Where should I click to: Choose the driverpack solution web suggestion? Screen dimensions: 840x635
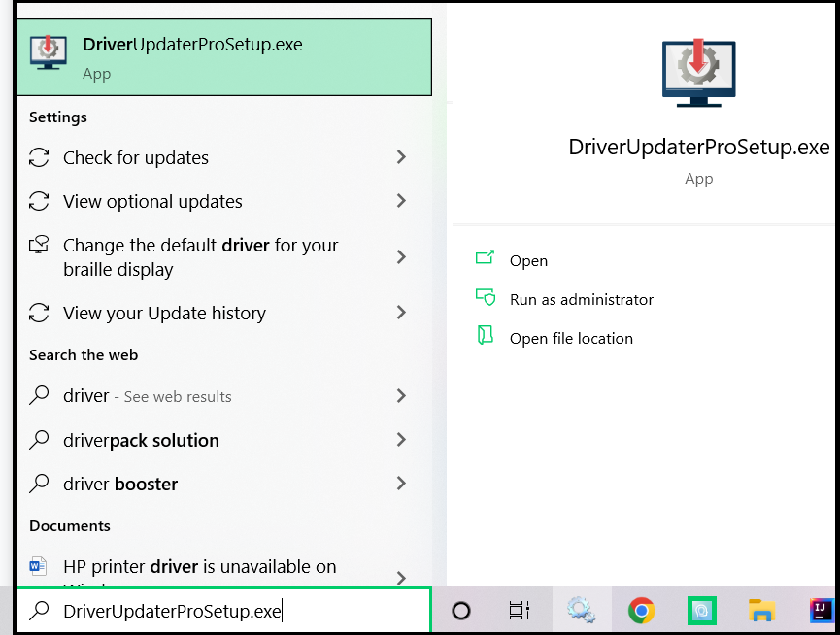click(x=217, y=440)
